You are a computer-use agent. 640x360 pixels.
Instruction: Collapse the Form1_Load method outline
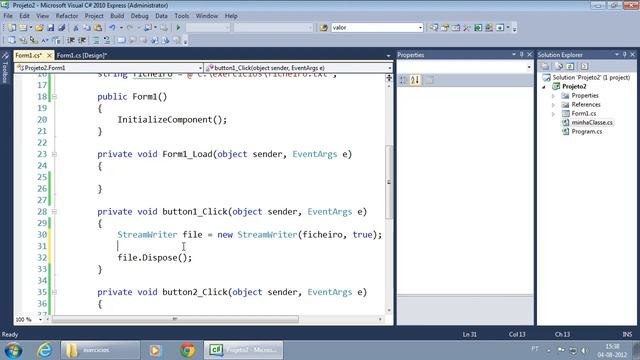54,154
